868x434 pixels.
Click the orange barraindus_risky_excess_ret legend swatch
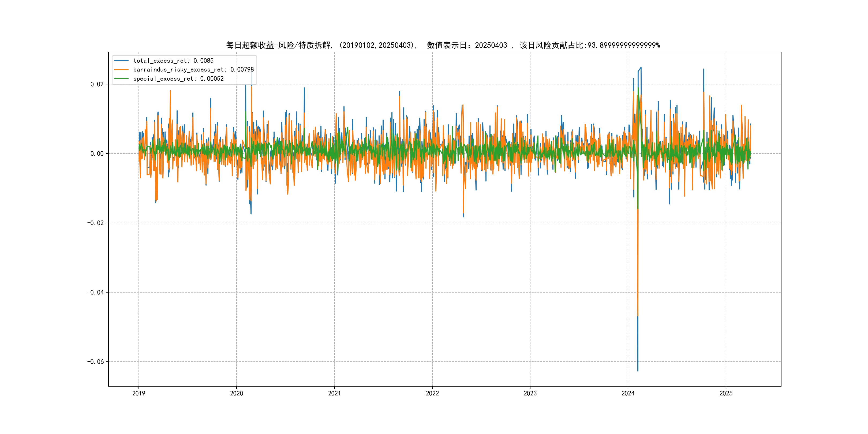121,70
